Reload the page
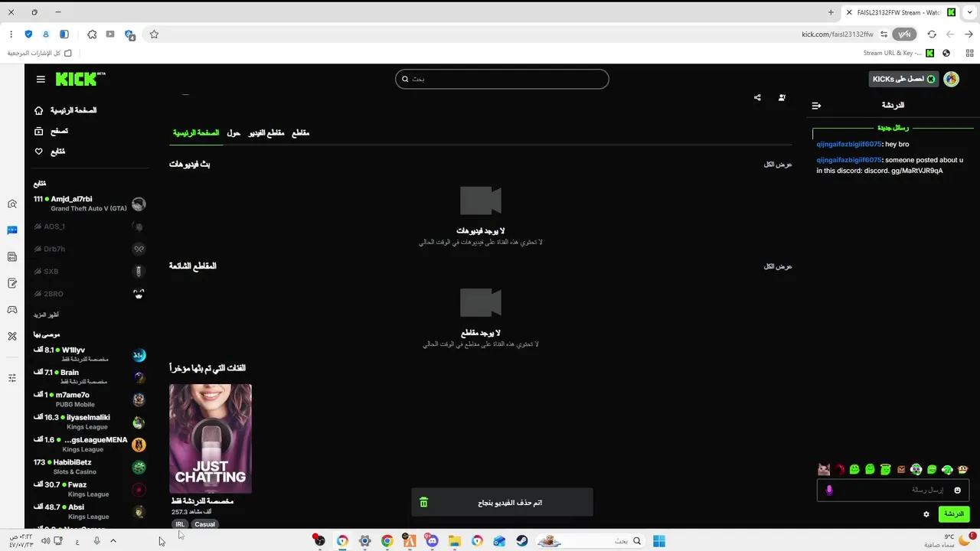Viewport: 980px width, 551px height. 932,34
